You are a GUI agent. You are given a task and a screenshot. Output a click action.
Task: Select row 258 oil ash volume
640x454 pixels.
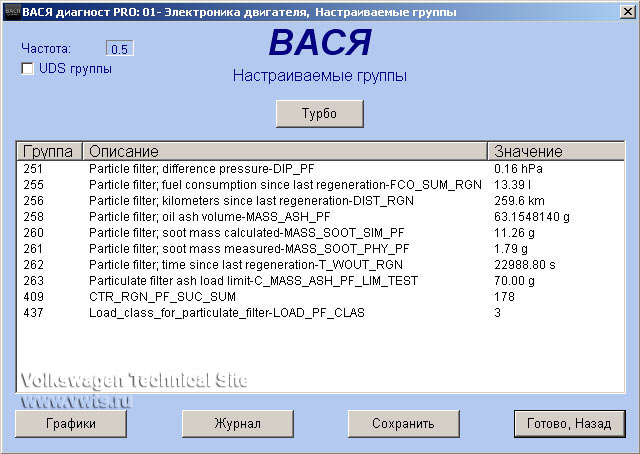(320, 216)
